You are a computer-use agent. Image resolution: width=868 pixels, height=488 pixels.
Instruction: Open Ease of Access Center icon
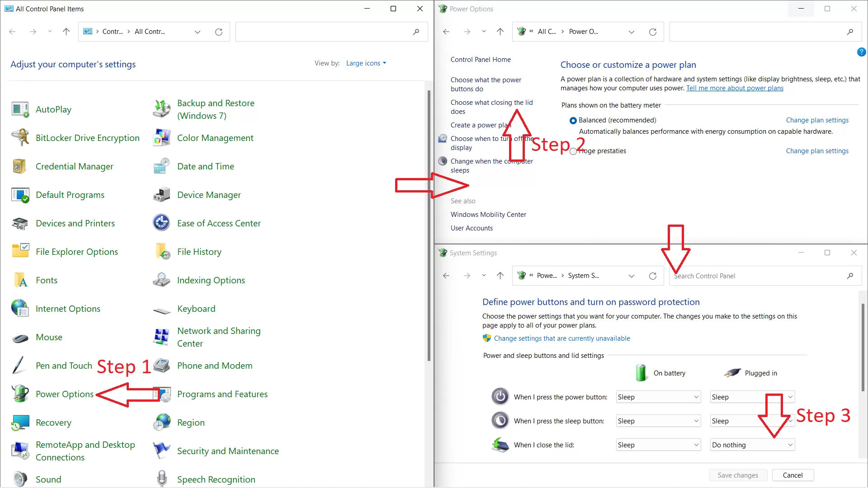pos(162,223)
